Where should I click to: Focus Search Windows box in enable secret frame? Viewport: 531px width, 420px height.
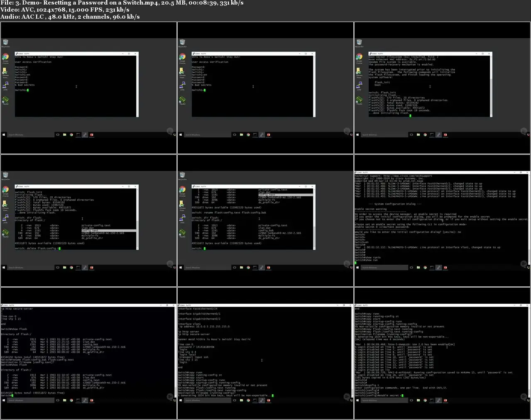point(384,400)
